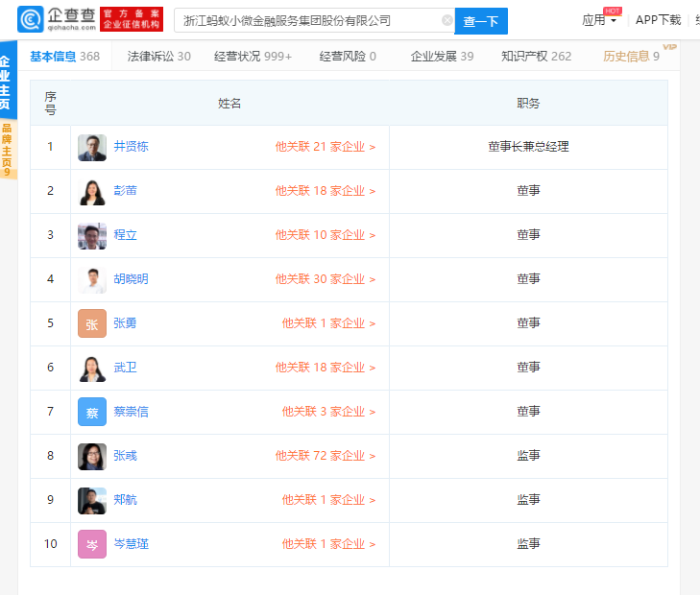Click 岑慧瑾's pink avatar icon
Viewport: 700px width, 595px height.
(x=92, y=545)
